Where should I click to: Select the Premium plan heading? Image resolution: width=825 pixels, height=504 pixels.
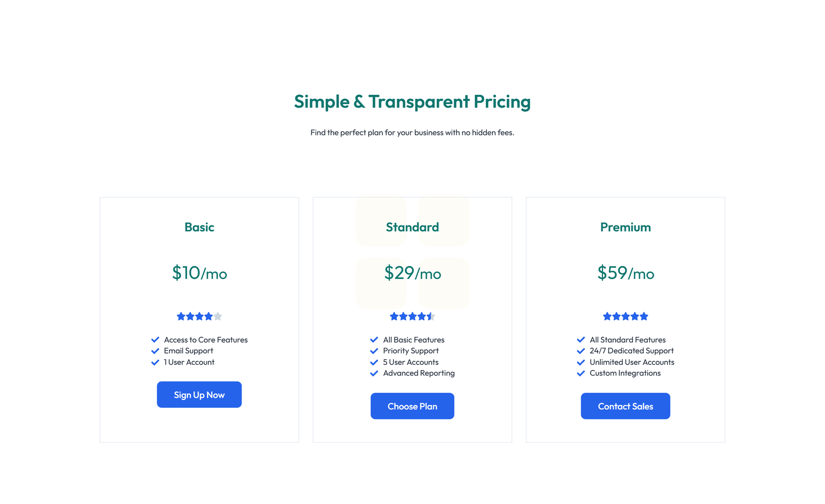(x=625, y=227)
